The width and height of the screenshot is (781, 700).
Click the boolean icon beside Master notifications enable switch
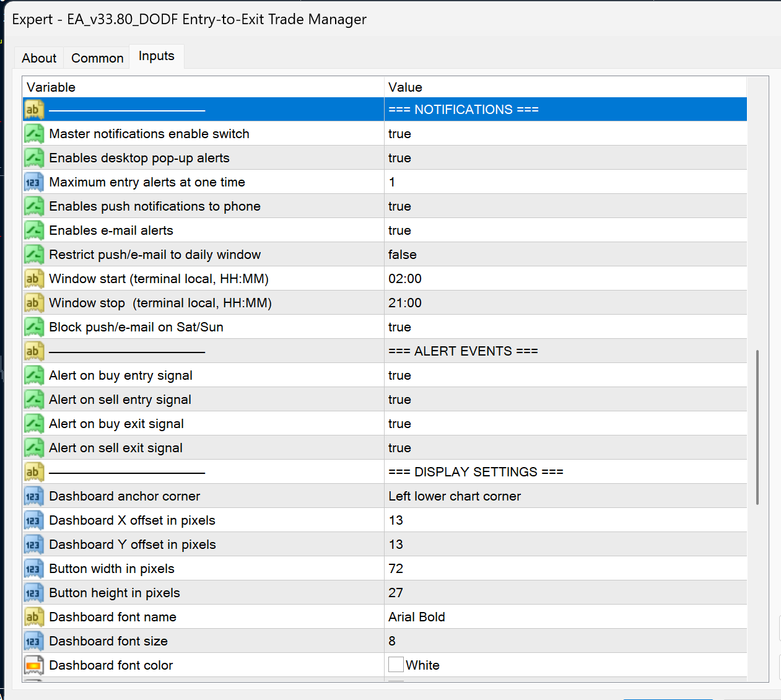click(x=34, y=134)
